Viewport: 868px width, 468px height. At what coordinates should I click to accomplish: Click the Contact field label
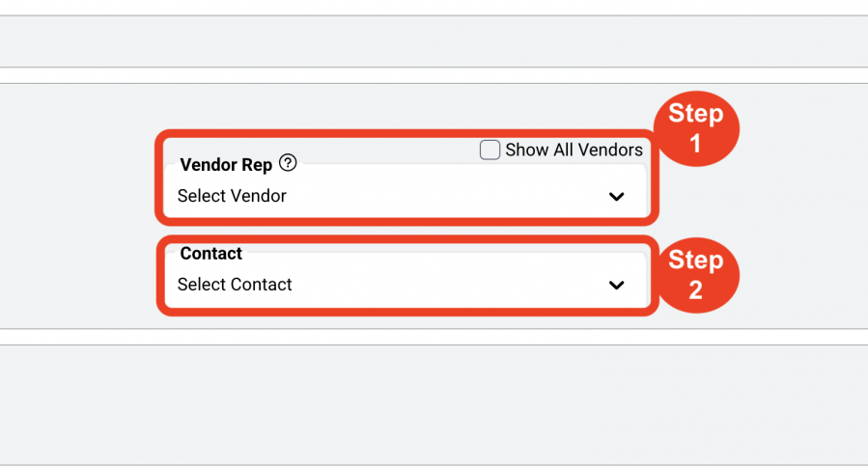(210, 254)
